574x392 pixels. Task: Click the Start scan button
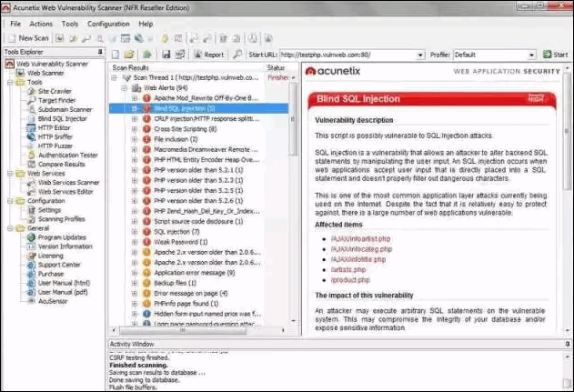click(x=556, y=55)
